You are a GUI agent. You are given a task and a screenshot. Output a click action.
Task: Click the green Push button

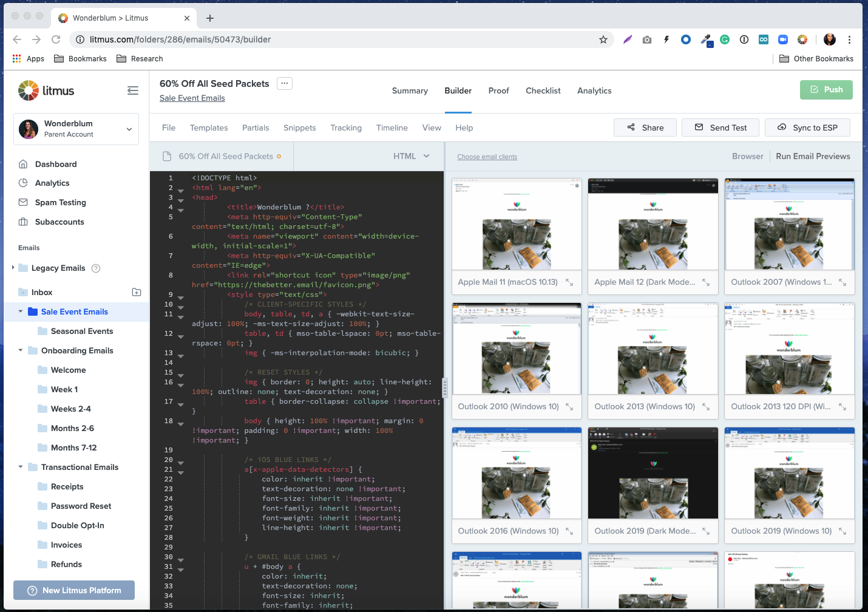pyautogui.click(x=826, y=89)
